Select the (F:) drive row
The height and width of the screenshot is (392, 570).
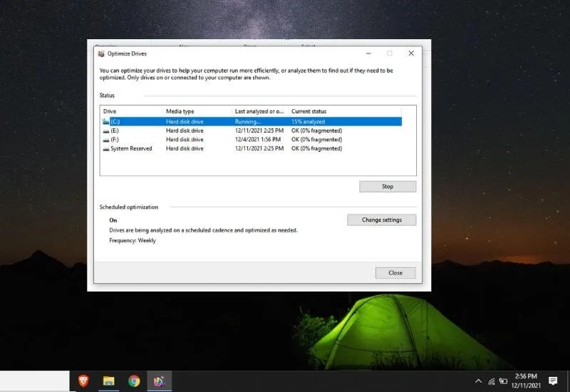coord(252,140)
